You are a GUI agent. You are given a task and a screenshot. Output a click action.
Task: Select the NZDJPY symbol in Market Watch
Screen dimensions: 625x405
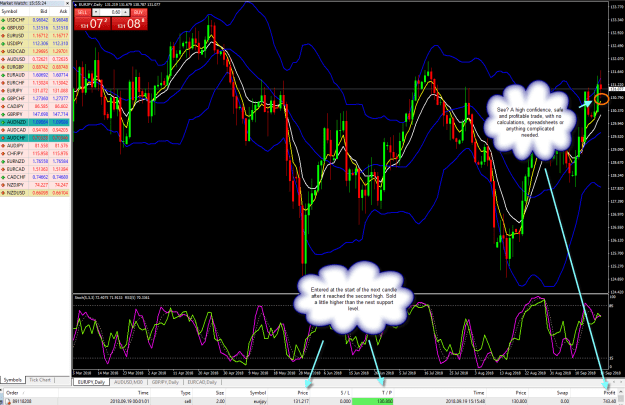coord(15,185)
